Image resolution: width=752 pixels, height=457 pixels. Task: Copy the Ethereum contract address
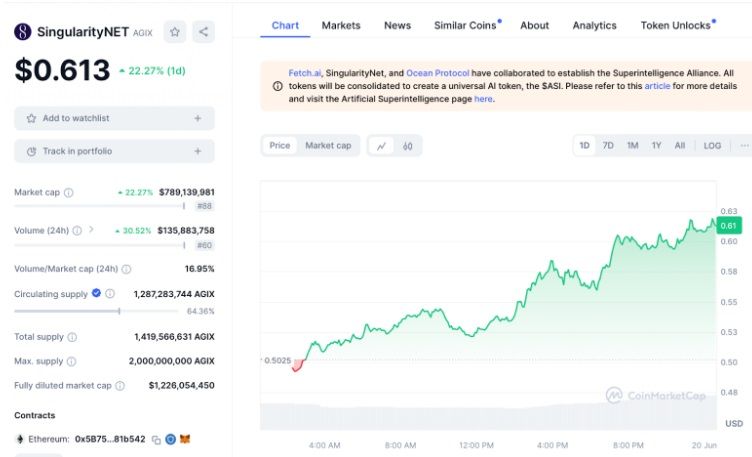pos(156,439)
